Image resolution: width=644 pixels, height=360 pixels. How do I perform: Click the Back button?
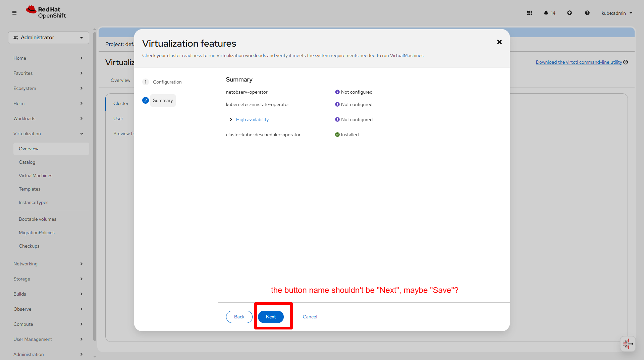[x=239, y=317]
